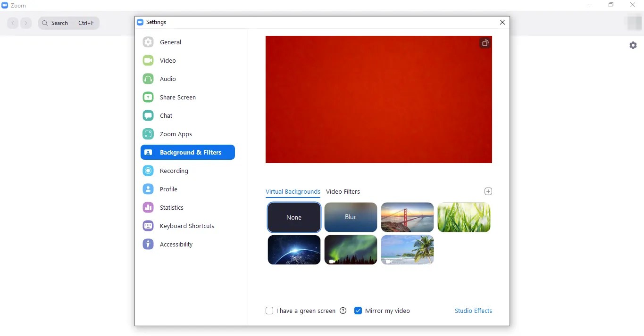Open Studio Effects
644x336 pixels.
pyautogui.click(x=473, y=311)
